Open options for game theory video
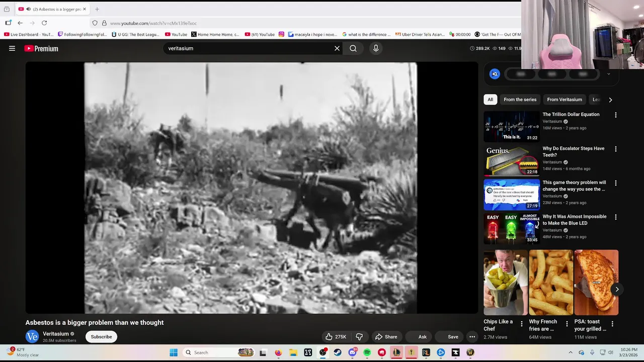Screen dimensions: 644x362 coord(616,184)
